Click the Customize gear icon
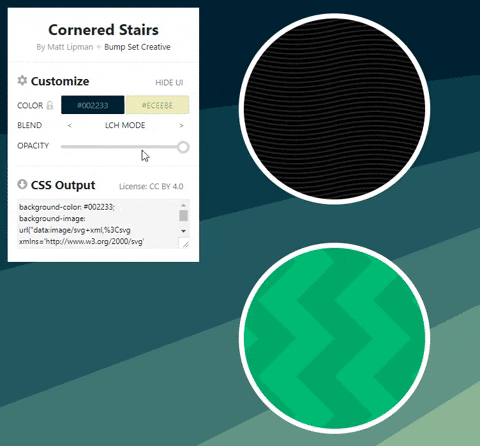The image size is (480, 446). [22, 80]
